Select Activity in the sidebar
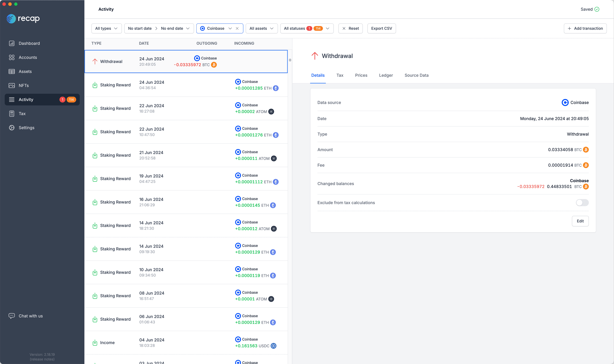This screenshot has height=364, width=614. (42, 100)
